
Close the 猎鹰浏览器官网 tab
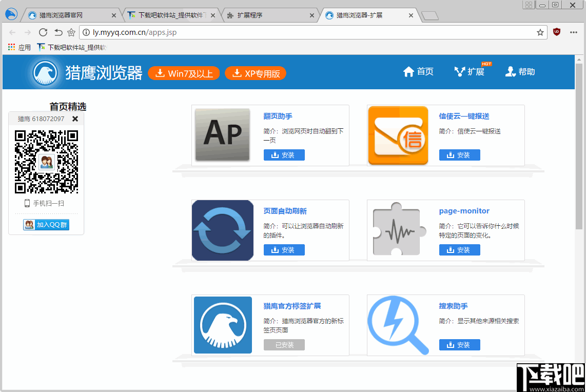point(114,15)
